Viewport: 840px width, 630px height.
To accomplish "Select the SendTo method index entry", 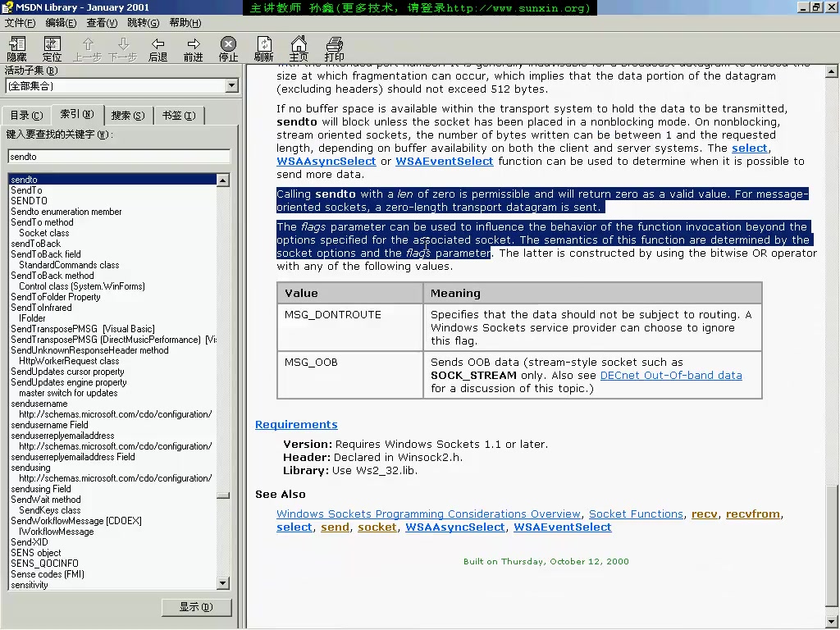I will [x=42, y=221].
